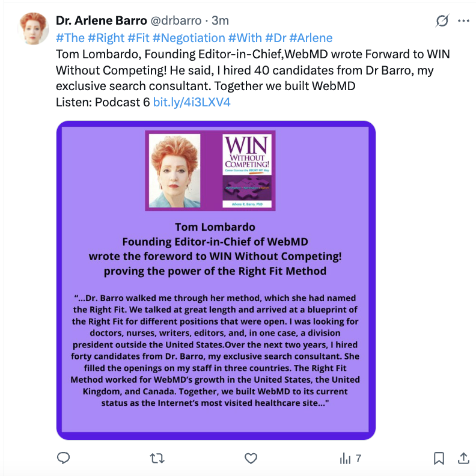Repost this tweet with retweet icon
The height and width of the screenshot is (476, 476).
point(157,459)
